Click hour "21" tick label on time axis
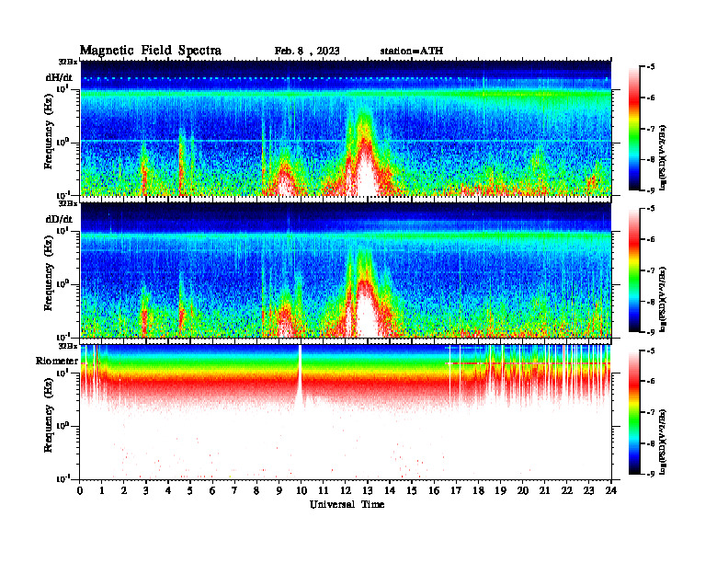 (x=544, y=490)
